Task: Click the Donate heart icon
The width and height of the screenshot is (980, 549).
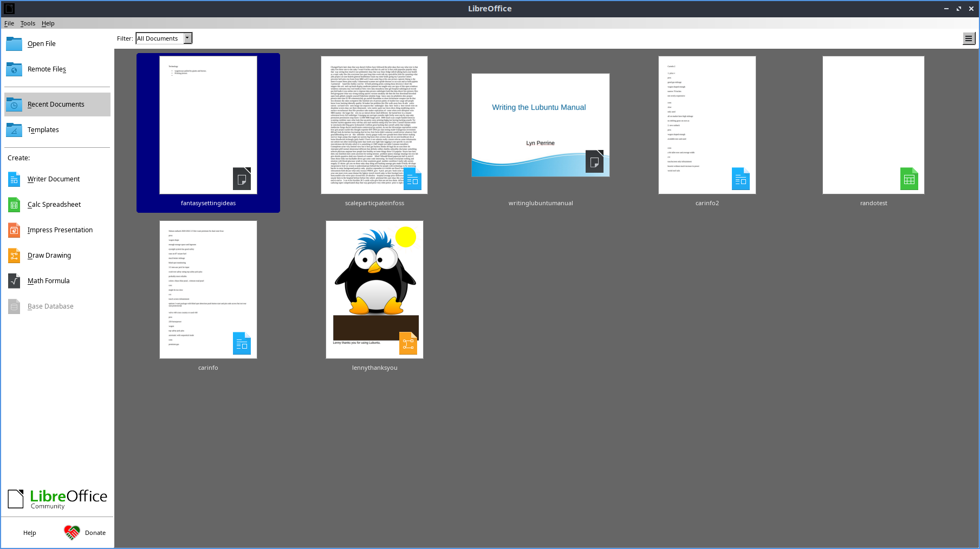Action: pos(72,533)
